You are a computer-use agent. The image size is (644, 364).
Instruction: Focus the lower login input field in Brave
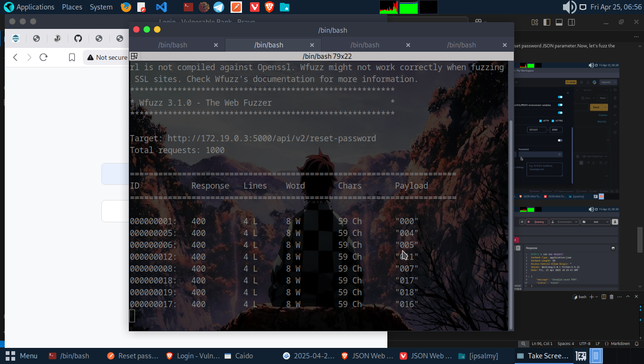(115, 211)
